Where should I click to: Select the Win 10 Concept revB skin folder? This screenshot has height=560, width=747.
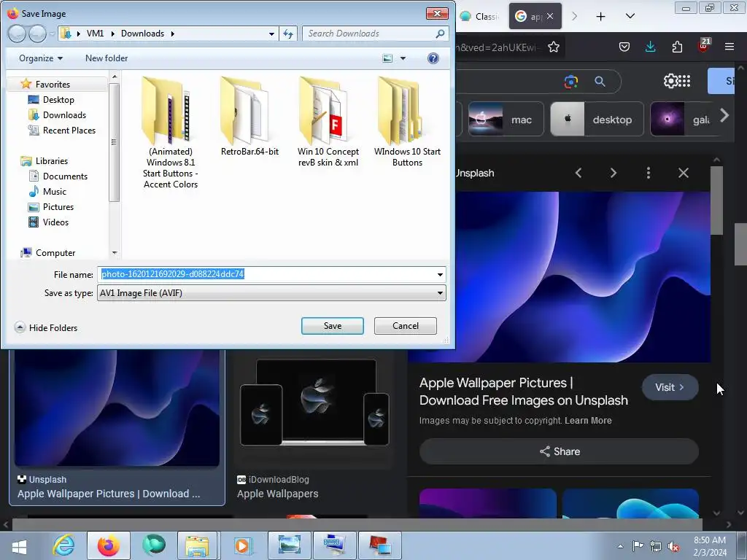(328, 122)
